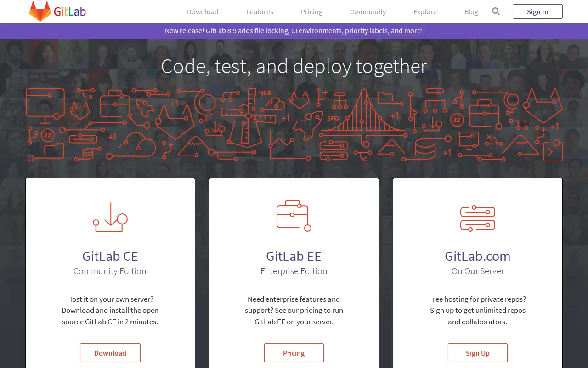The height and width of the screenshot is (368, 588).
Task: Click the GitLab.com heading
Action: tap(478, 256)
